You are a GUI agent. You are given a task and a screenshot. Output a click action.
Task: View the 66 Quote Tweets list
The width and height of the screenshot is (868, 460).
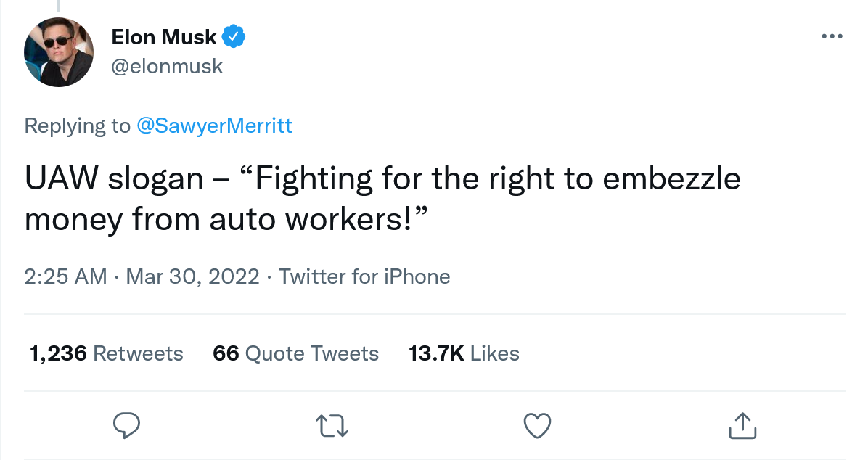pos(295,353)
